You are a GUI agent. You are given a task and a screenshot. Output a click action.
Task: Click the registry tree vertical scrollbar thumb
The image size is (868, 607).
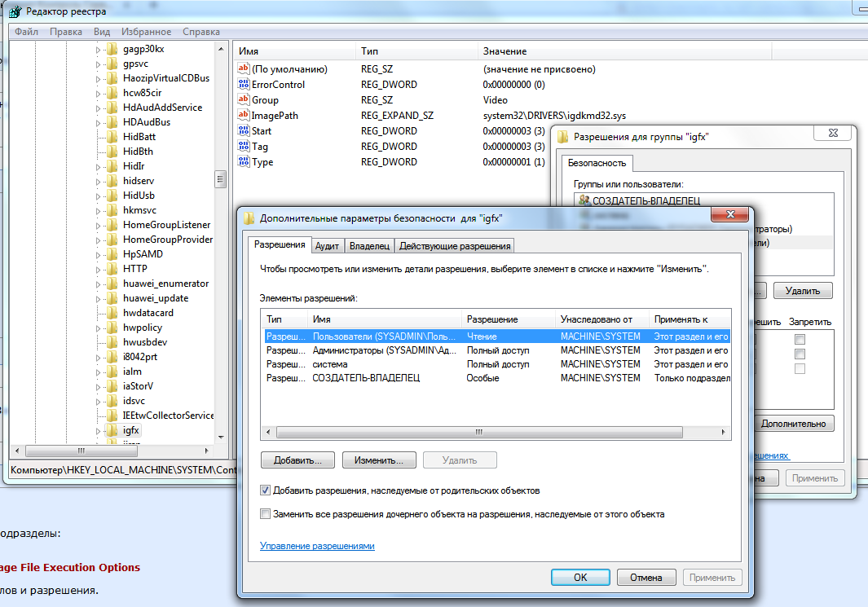point(220,179)
